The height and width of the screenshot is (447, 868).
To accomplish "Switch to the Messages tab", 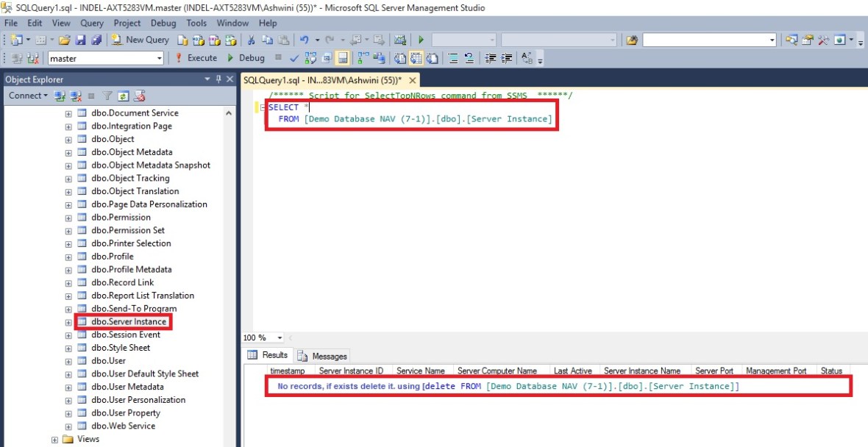I will click(x=323, y=356).
